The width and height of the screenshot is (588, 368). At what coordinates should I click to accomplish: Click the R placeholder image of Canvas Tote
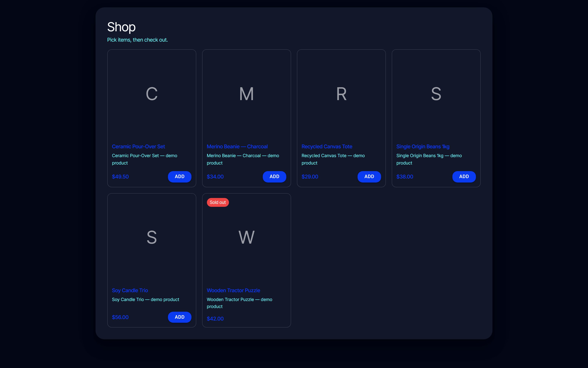(341, 94)
